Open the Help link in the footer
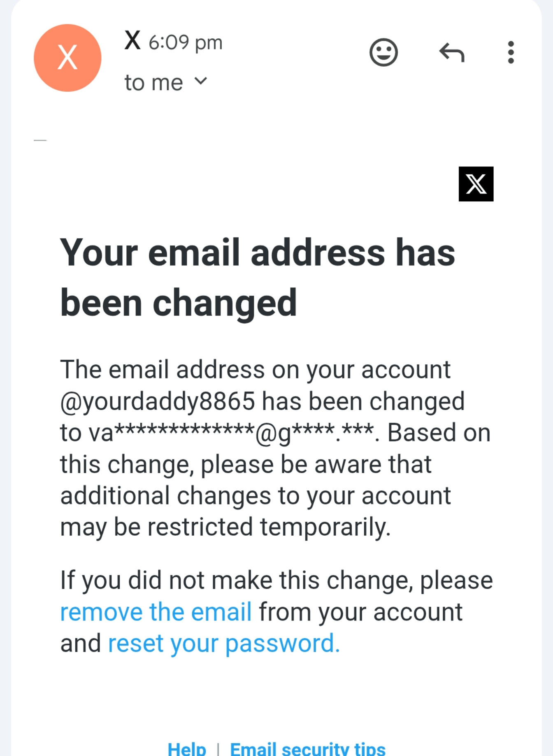The width and height of the screenshot is (553, 756). [187, 749]
